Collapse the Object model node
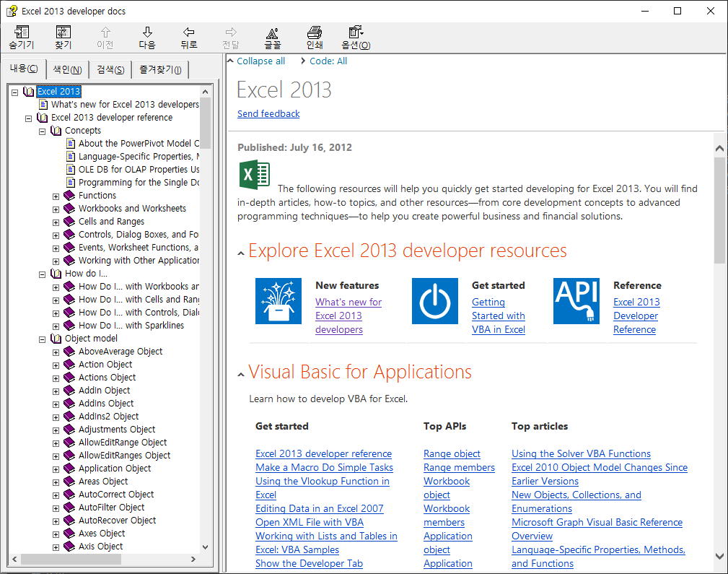Image resolution: width=728 pixels, height=574 pixels. (42, 338)
